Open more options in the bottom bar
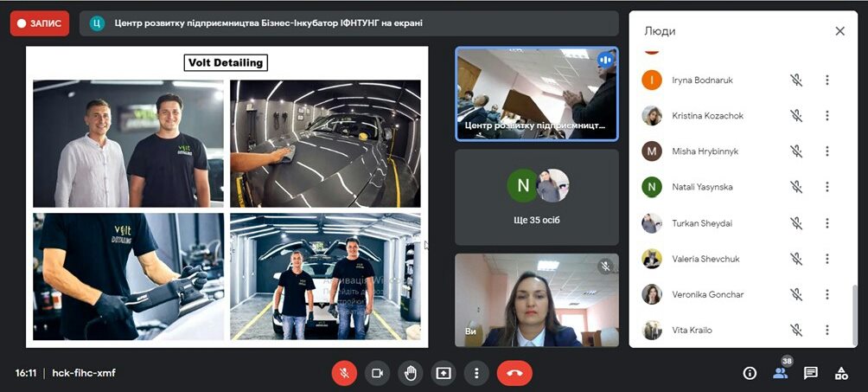This screenshot has height=392, width=868. pos(476,373)
